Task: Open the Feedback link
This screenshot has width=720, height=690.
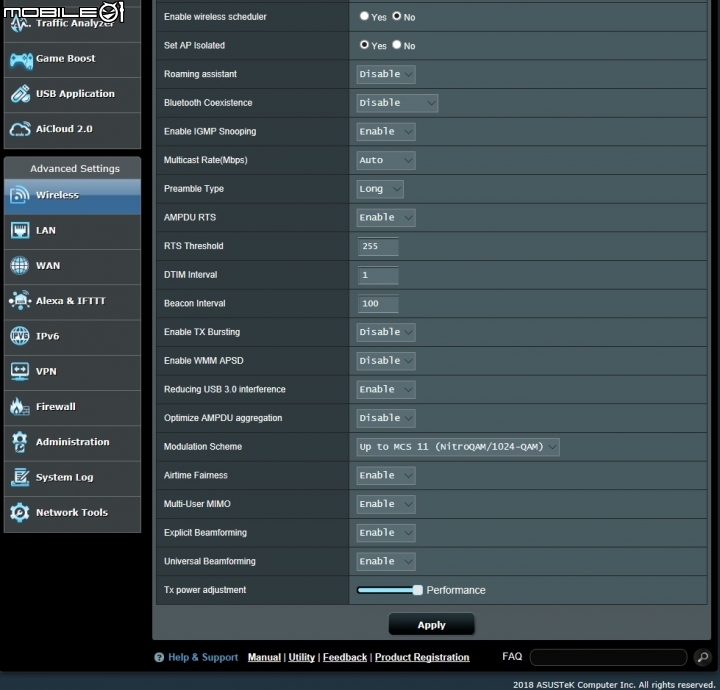Action: click(x=345, y=657)
